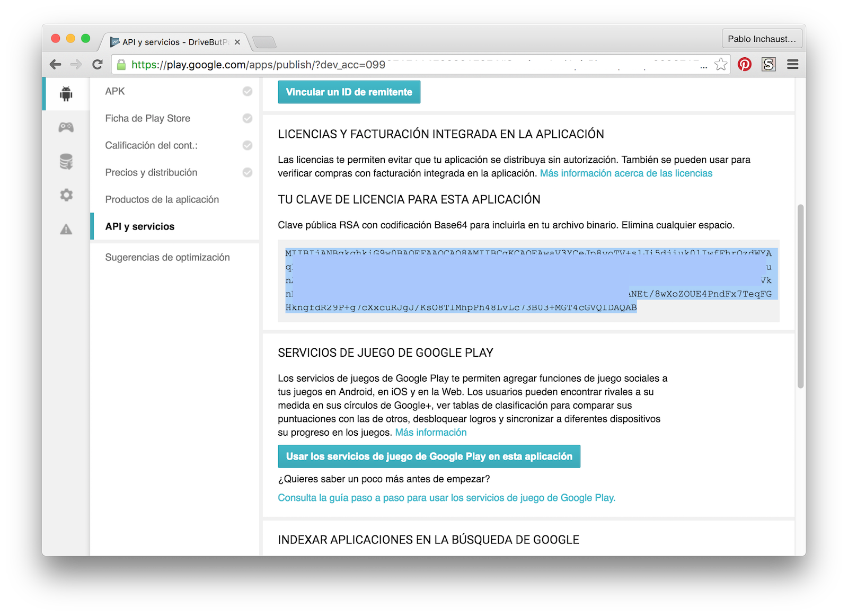Select Precios y distribución menu item
The height and width of the screenshot is (616, 848).
point(151,172)
